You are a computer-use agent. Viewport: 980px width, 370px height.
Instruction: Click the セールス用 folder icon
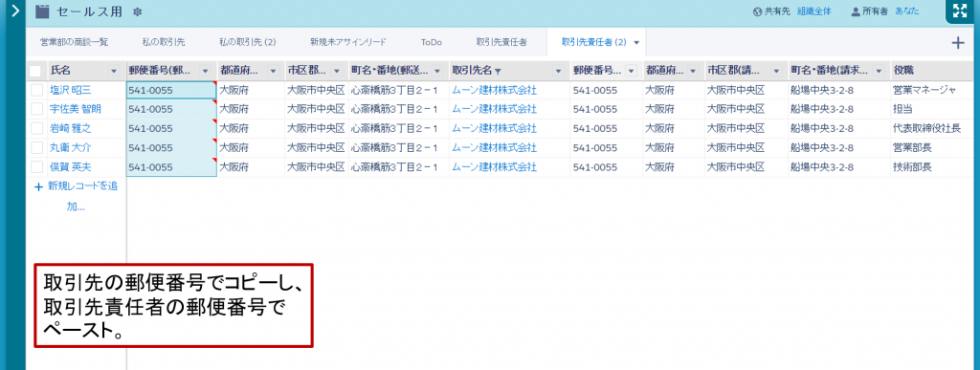click(x=42, y=11)
